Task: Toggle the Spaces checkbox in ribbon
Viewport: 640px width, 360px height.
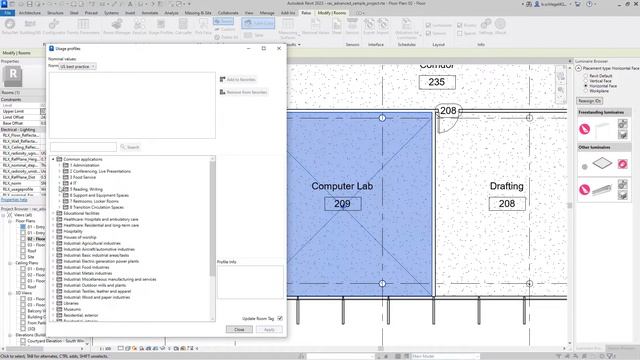Action: pyautogui.click(x=460, y=33)
